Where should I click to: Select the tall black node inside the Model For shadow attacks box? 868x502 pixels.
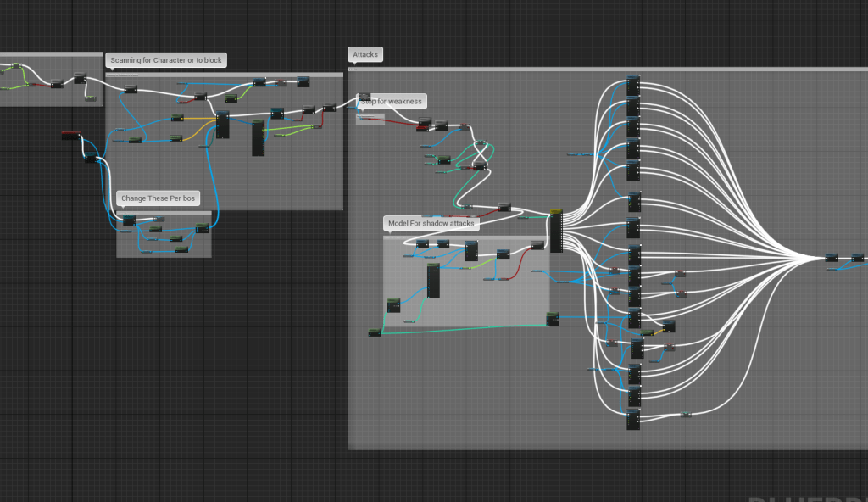[x=433, y=281]
